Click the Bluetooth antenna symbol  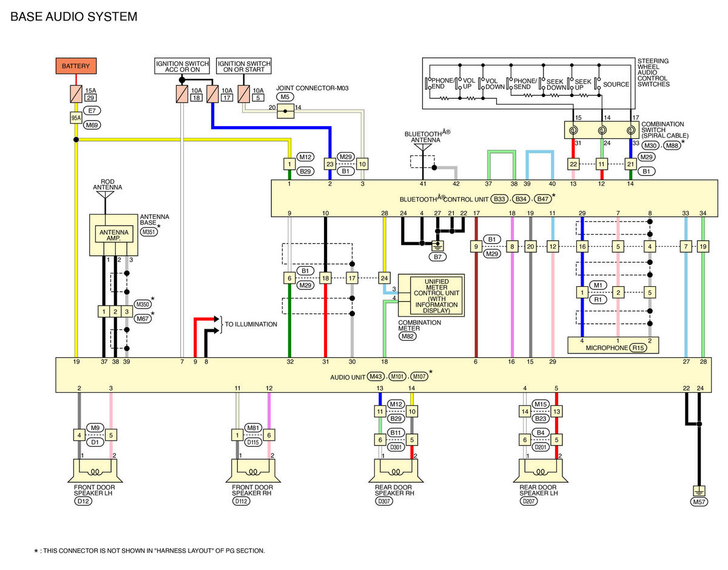[423, 147]
